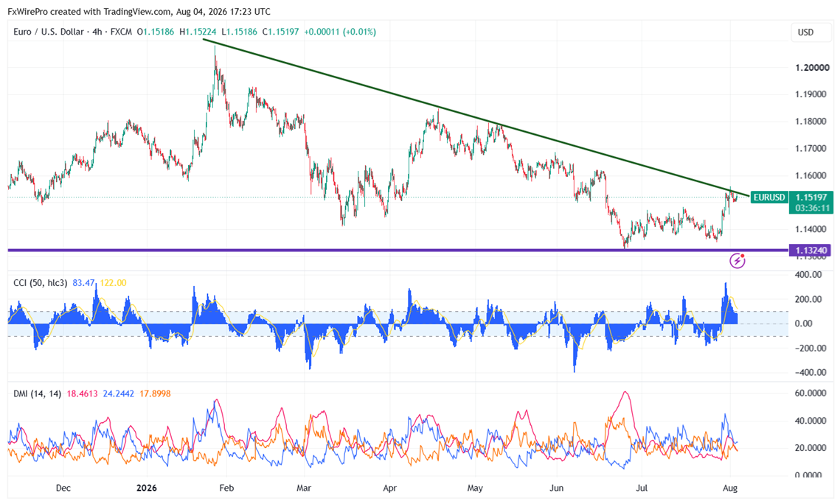Click the Apr label on time axis
Viewport: 840px width, 504px height.
[390, 488]
